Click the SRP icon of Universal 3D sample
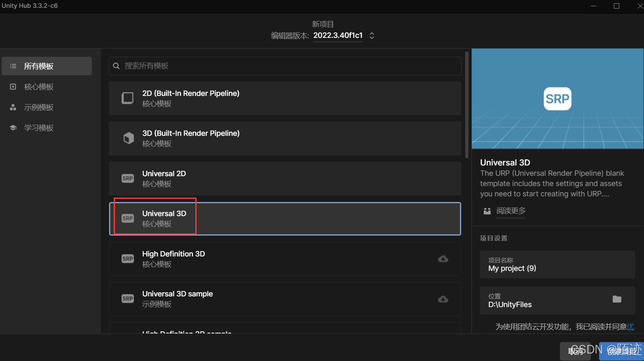This screenshot has height=361, width=644. [128, 298]
